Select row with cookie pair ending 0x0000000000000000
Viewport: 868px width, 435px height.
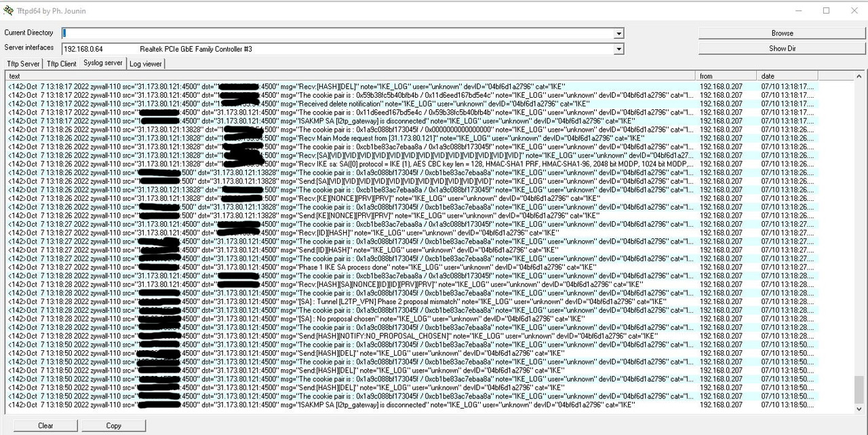pyautogui.click(x=412, y=130)
